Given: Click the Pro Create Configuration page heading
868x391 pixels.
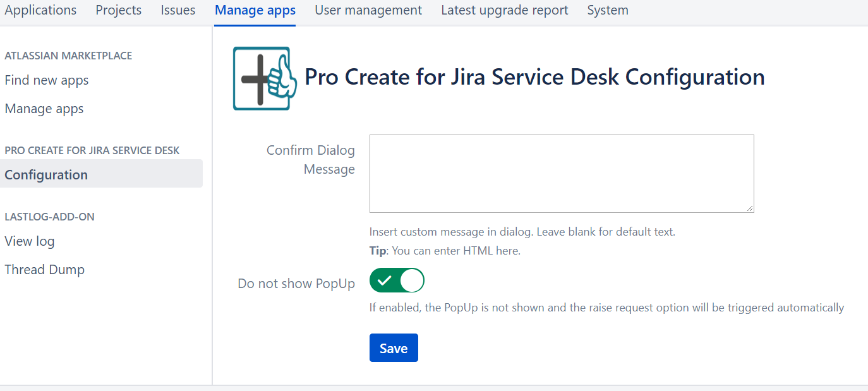Looking at the screenshot, I should [x=534, y=77].
